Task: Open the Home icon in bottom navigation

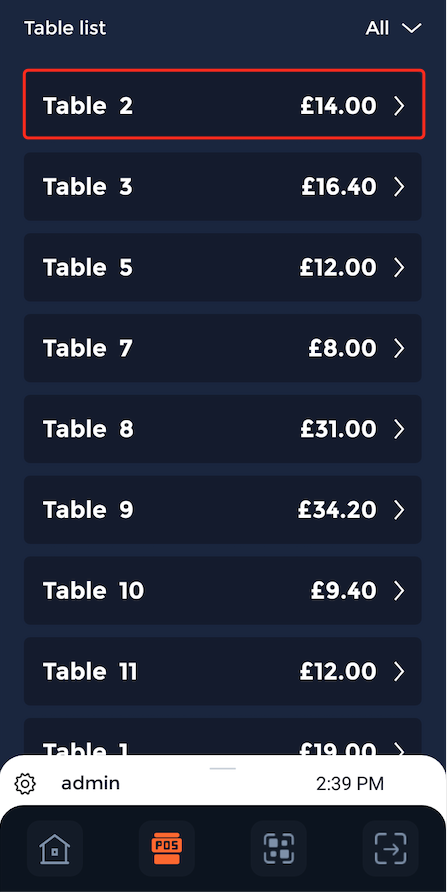Action: (55, 848)
